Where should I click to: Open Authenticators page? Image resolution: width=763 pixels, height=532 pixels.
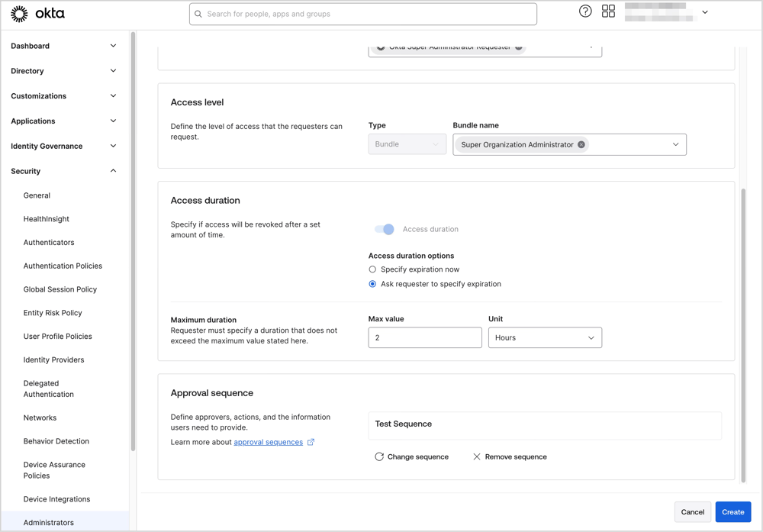[49, 243]
